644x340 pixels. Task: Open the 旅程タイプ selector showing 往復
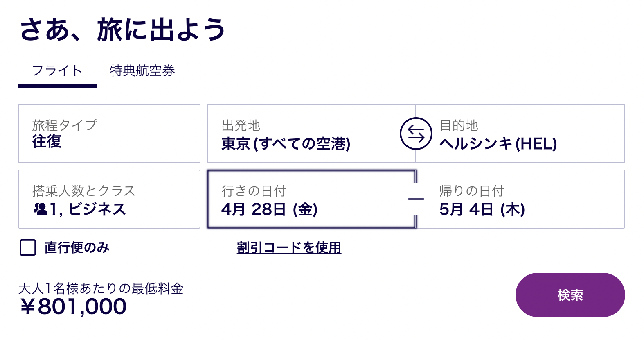[109, 134]
